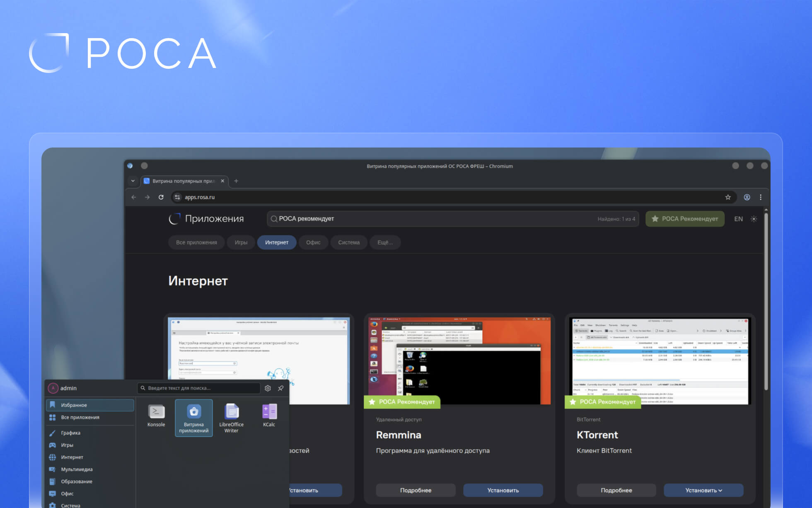The height and width of the screenshot is (508, 812).
Task: Switch the site language to EN
Action: tap(738, 219)
